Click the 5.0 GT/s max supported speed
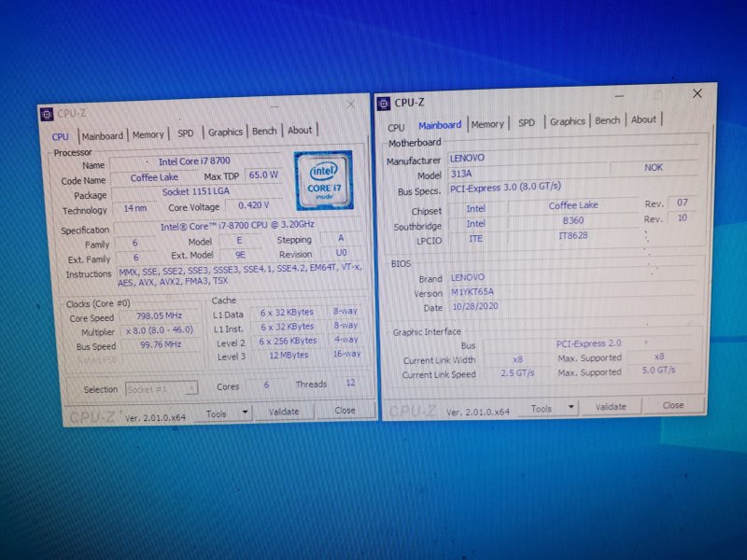The height and width of the screenshot is (560, 747). (659, 370)
